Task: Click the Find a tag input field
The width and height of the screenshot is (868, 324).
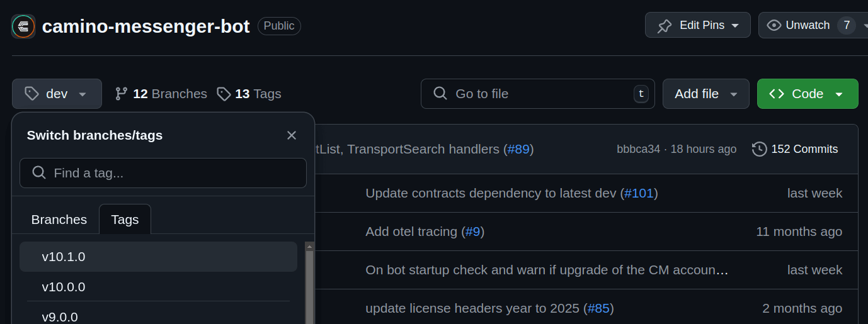Action: click(170, 173)
